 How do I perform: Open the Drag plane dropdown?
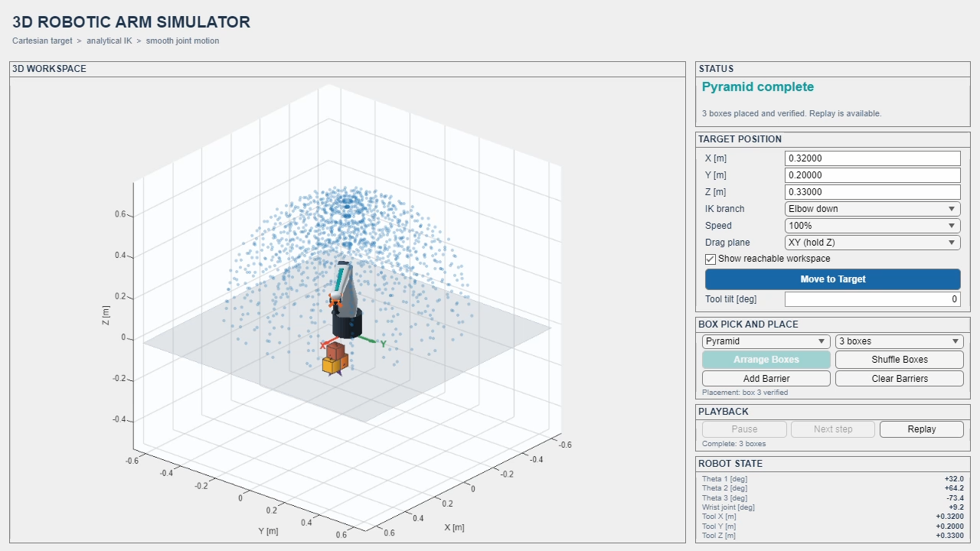point(873,243)
